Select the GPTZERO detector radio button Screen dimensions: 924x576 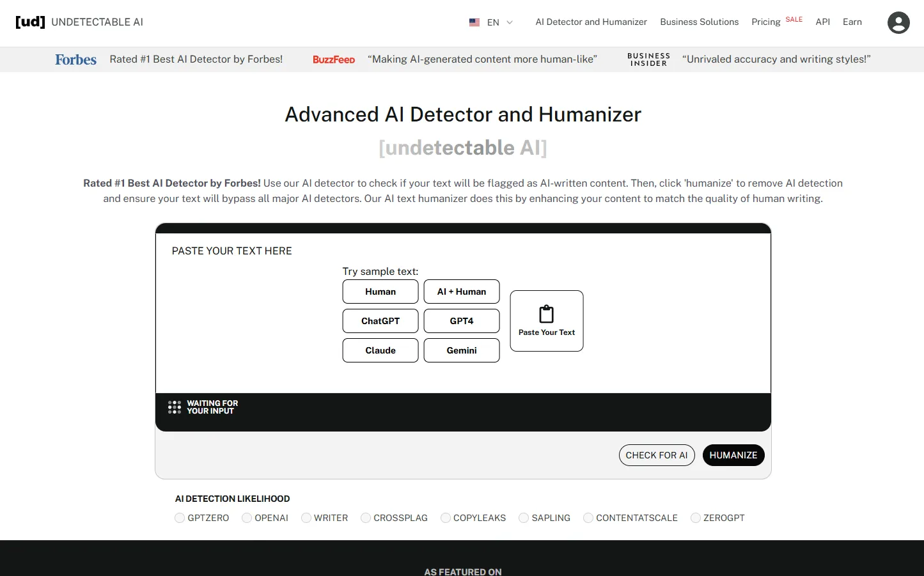(x=180, y=517)
